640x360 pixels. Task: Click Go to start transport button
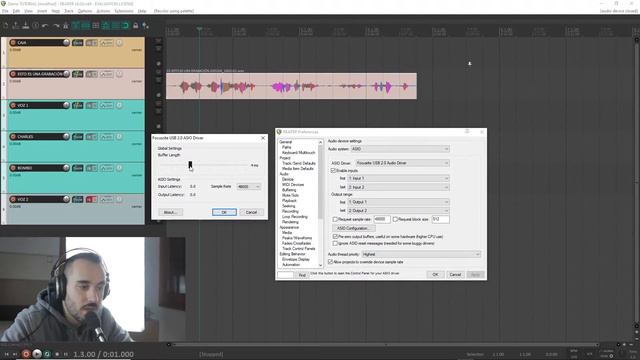point(7,354)
